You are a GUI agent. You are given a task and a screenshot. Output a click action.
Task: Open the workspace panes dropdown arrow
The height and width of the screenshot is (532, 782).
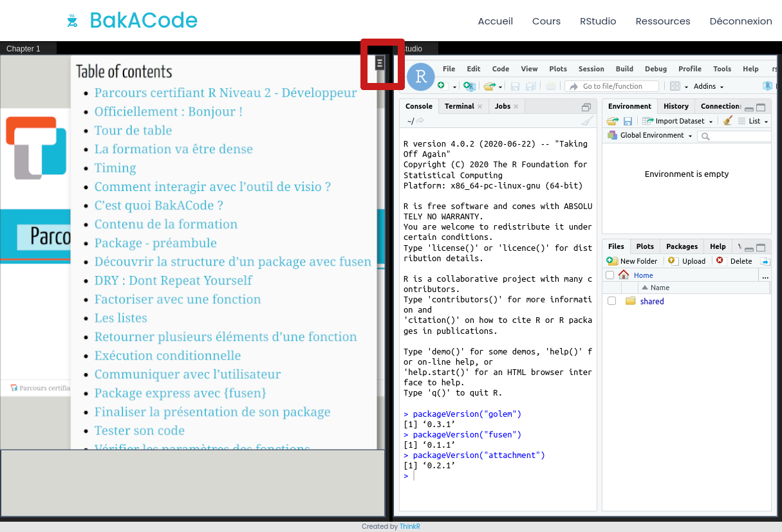[686, 87]
